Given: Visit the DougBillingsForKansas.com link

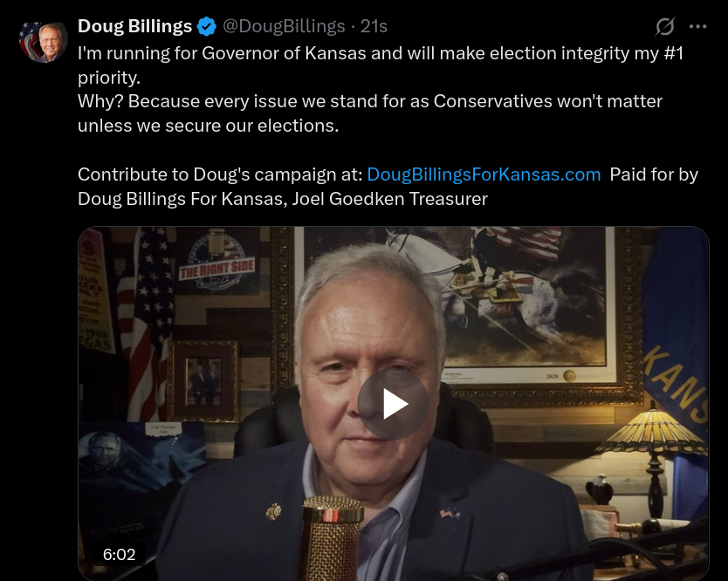Looking at the screenshot, I should [x=484, y=174].
